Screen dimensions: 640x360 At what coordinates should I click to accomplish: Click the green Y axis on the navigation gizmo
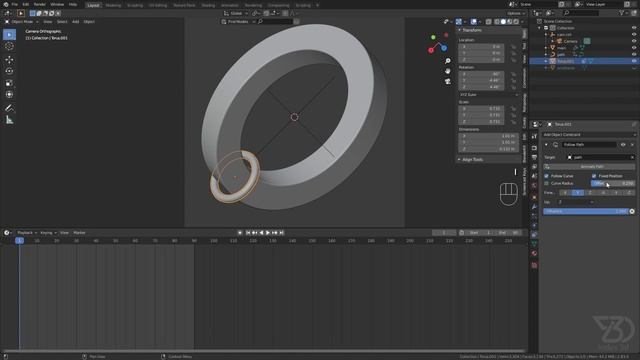[x=433, y=37]
